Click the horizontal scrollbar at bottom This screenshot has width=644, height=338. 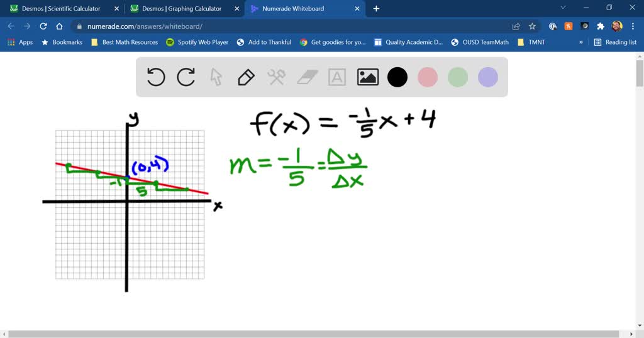[313, 334]
